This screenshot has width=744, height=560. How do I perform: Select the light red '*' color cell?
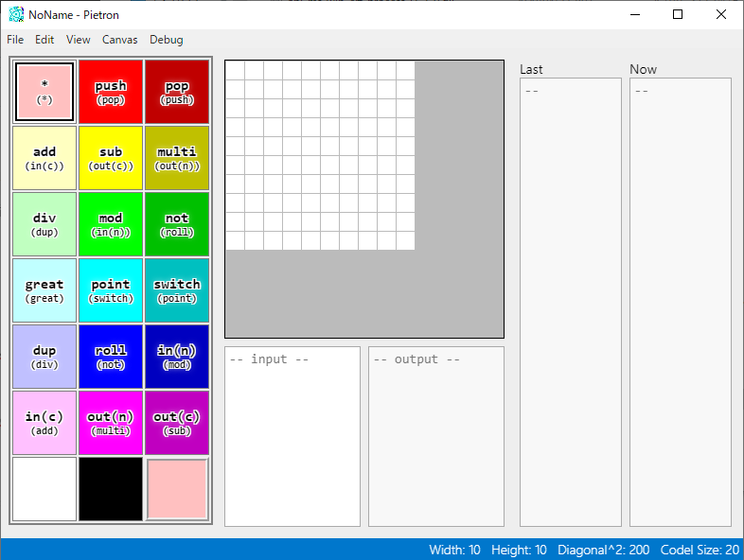click(x=44, y=92)
